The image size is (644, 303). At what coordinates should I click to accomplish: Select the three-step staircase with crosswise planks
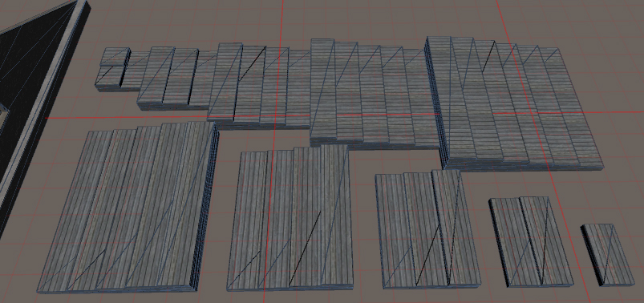point(176,78)
